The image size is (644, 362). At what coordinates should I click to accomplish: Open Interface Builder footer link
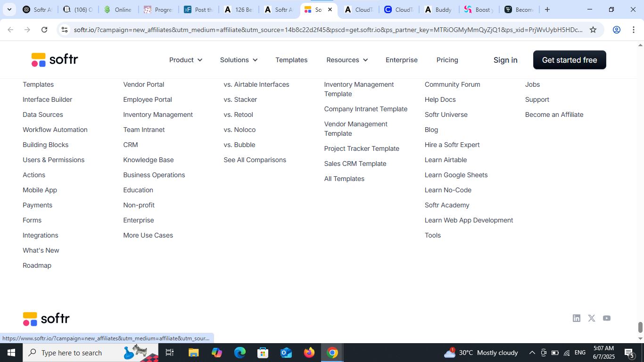point(48,99)
